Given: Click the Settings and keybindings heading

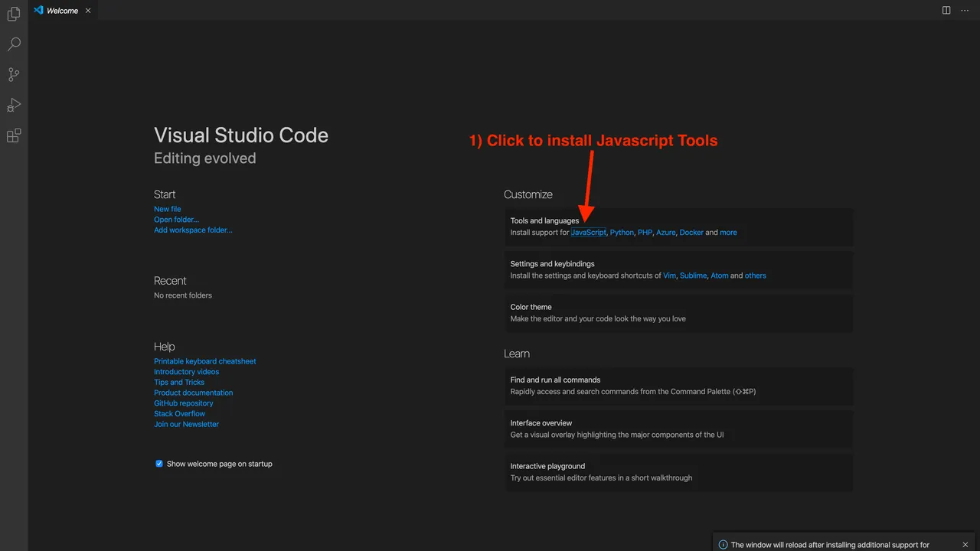Looking at the screenshot, I should [x=553, y=264].
